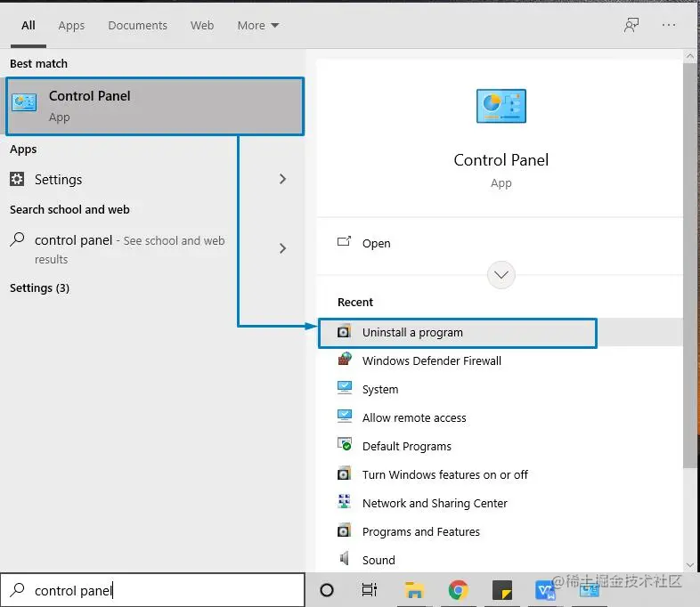Click the Turn Windows features icon
The image size is (700, 607).
344,473
